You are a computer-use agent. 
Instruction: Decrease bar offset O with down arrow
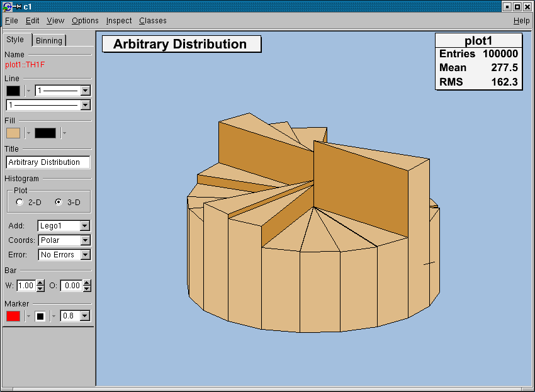(87, 289)
